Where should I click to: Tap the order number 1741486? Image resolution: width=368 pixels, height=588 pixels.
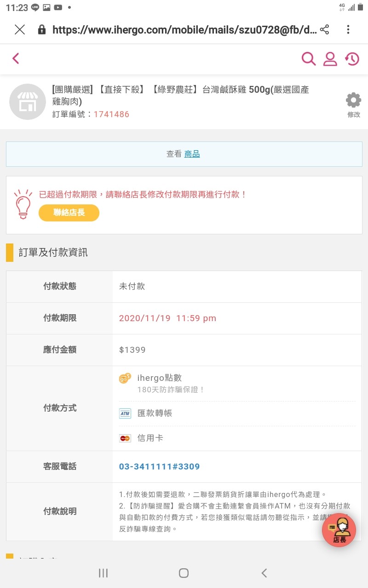[111, 114]
